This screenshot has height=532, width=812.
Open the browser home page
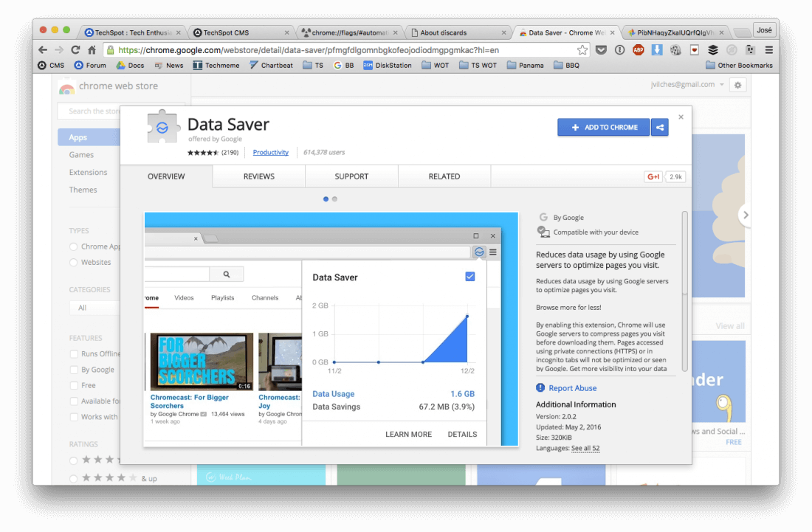click(92, 50)
